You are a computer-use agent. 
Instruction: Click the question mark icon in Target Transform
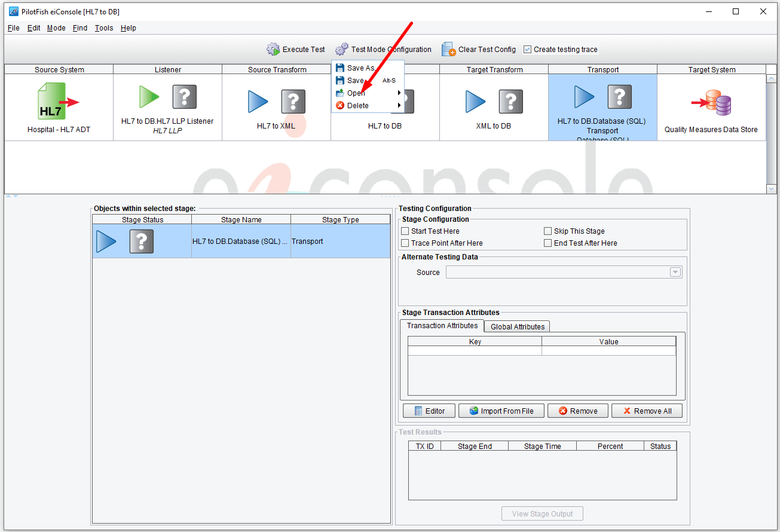pos(511,102)
